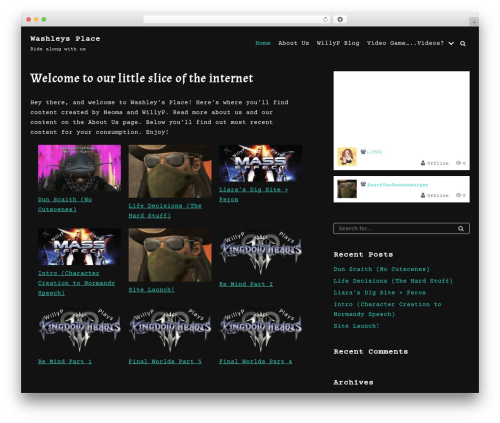Click the 'Ride along with us' tagline
This screenshot has width=500, height=423.
coord(58,49)
